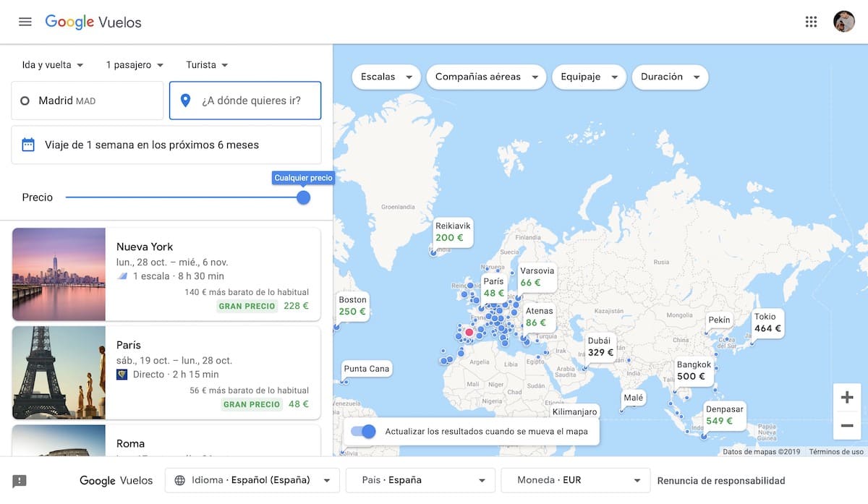
Task: Toggle update results when map moves
Action: [x=364, y=432]
